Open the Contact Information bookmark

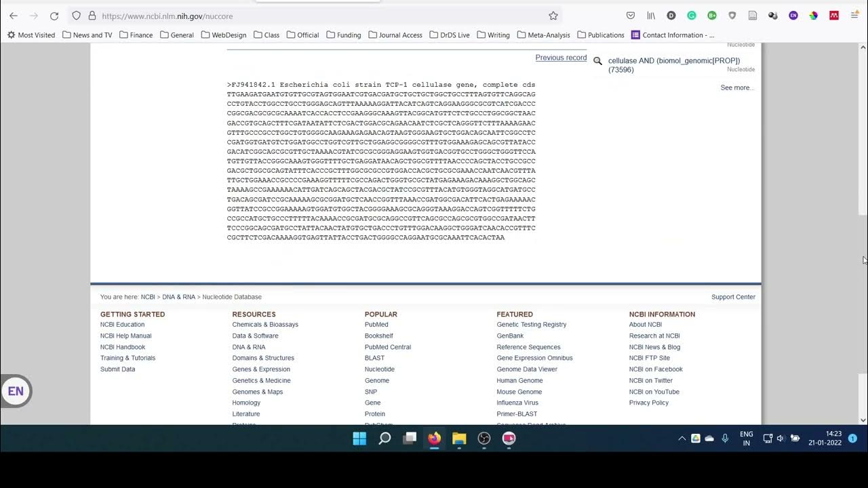tap(673, 35)
